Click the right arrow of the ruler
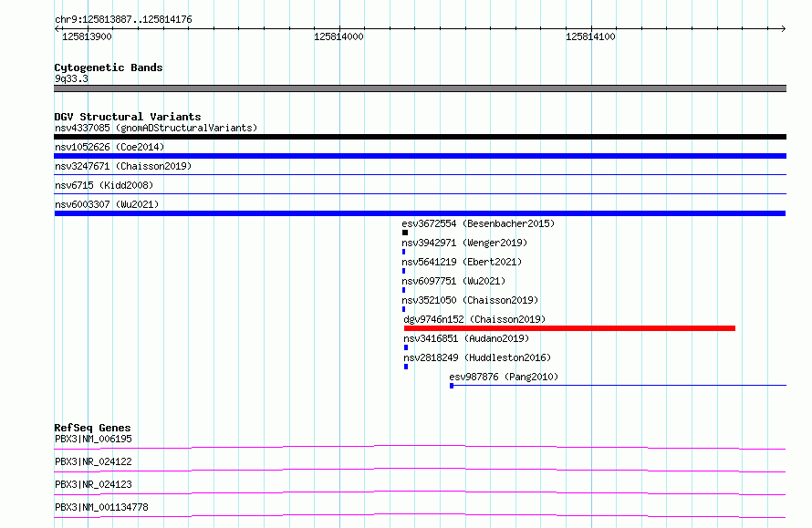Viewport: 812px width, 528px height. pyautogui.click(x=783, y=29)
